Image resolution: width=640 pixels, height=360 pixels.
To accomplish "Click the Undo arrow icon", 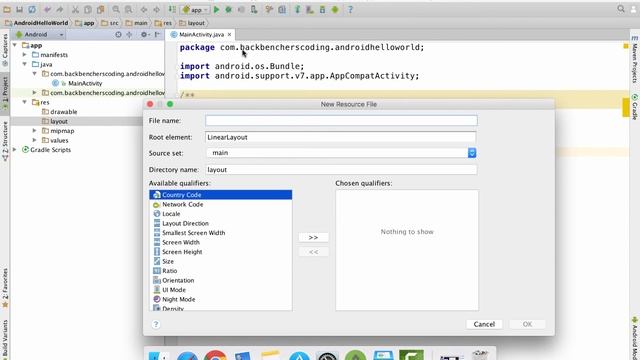I will click(47, 9).
